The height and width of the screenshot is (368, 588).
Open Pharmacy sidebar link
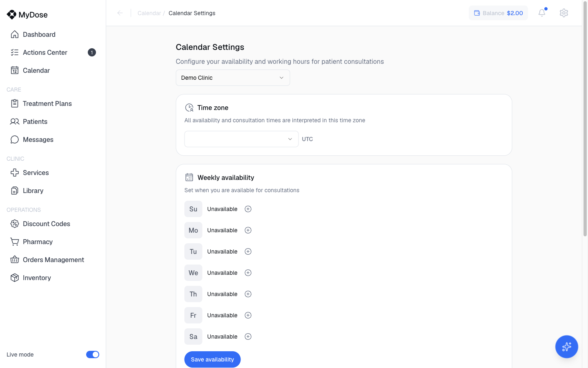[53, 242]
